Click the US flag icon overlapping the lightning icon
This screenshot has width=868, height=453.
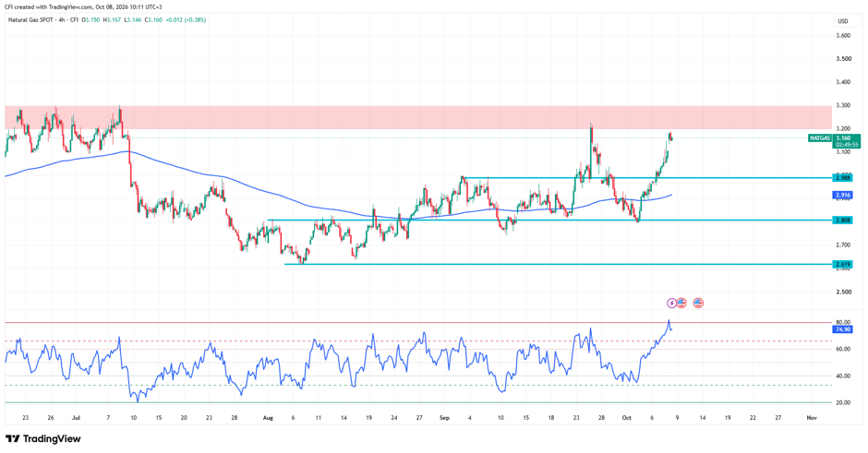681,304
